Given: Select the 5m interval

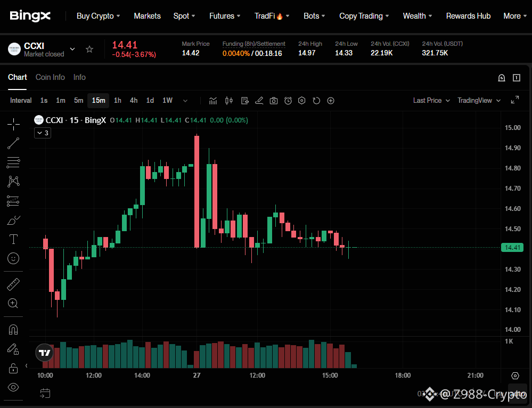Looking at the screenshot, I should 79,101.
